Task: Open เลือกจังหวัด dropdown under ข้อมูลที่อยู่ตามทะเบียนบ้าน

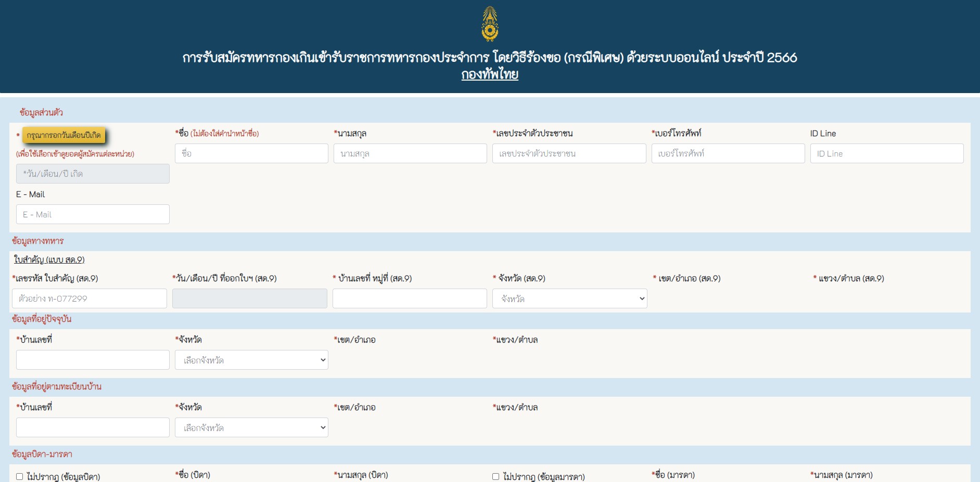Action: 251,427
